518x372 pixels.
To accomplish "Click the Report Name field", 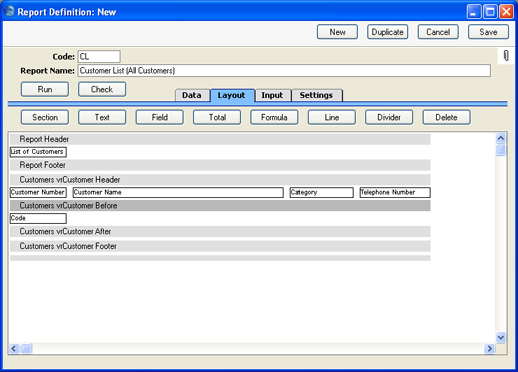I will (284, 71).
